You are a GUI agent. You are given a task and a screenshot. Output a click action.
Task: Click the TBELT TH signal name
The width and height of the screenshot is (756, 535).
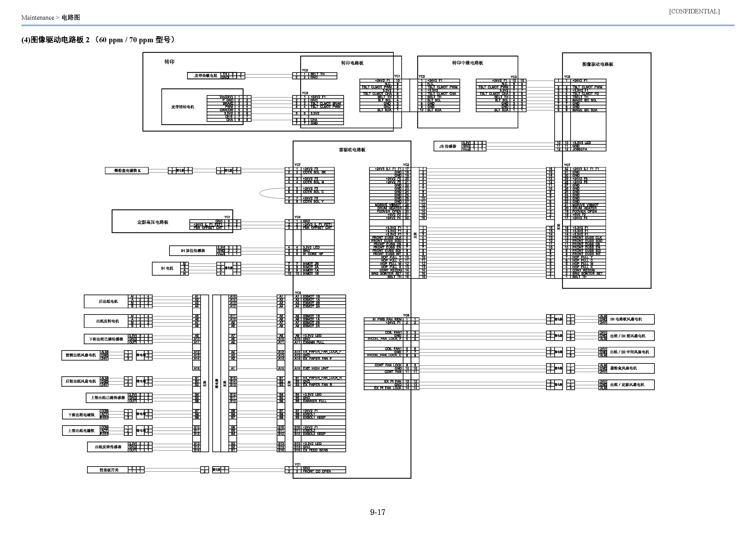pyautogui.click(x=580, y=97)
